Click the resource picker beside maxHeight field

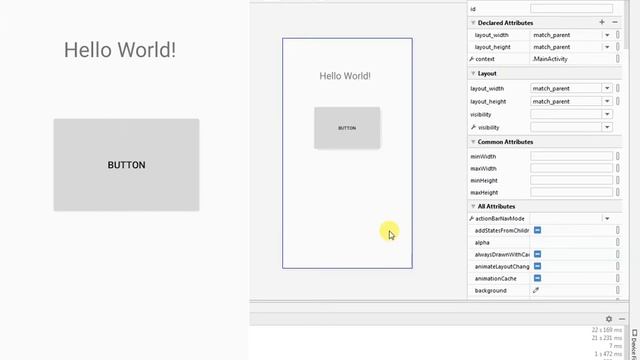618,192
